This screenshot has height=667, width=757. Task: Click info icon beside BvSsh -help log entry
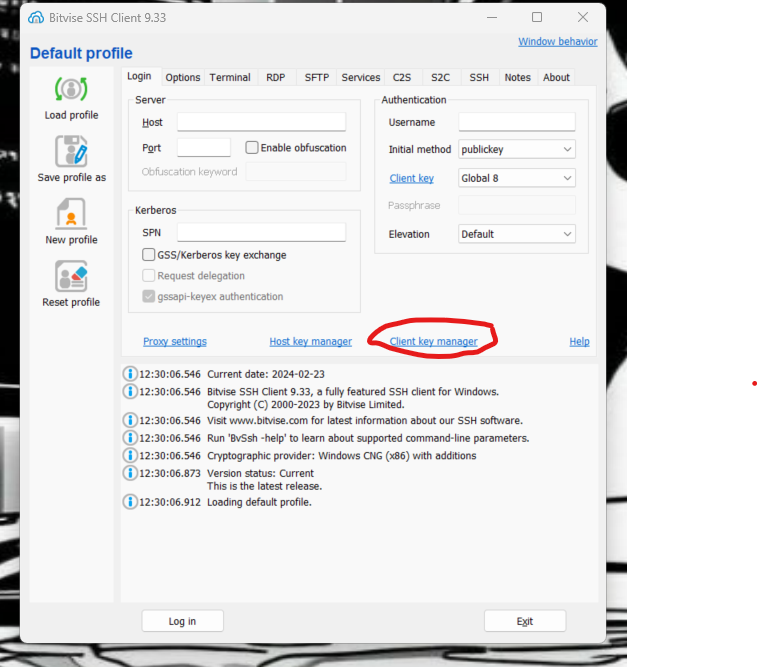point(129,438)
